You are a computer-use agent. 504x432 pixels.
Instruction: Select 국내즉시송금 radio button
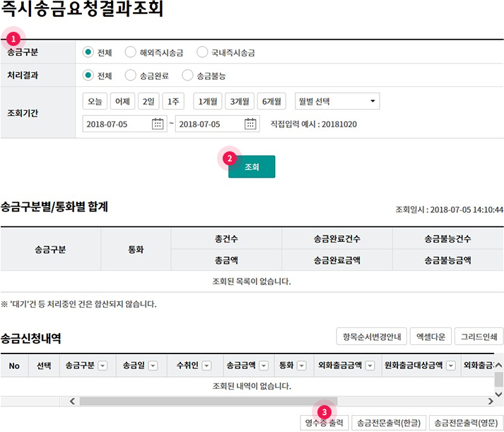tap(202, 52)
